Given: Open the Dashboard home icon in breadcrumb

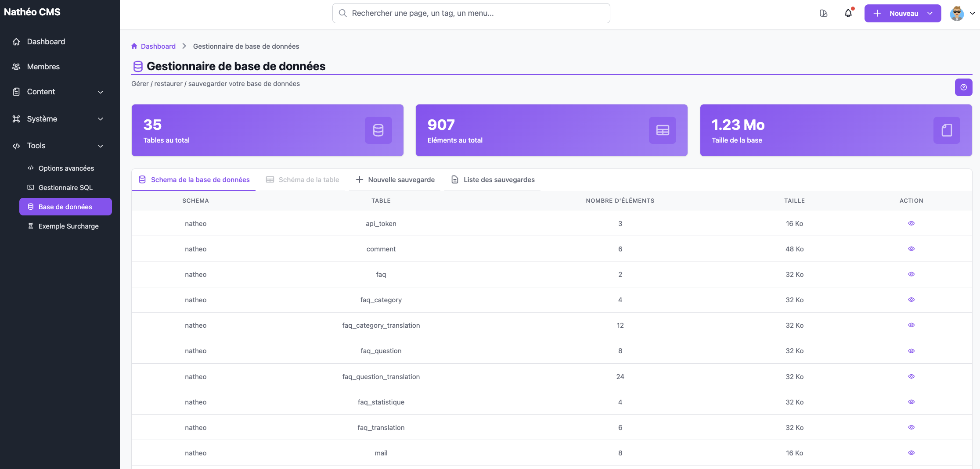Looking at the screenshot, I should pyautogui.click(x=134, y=46).
